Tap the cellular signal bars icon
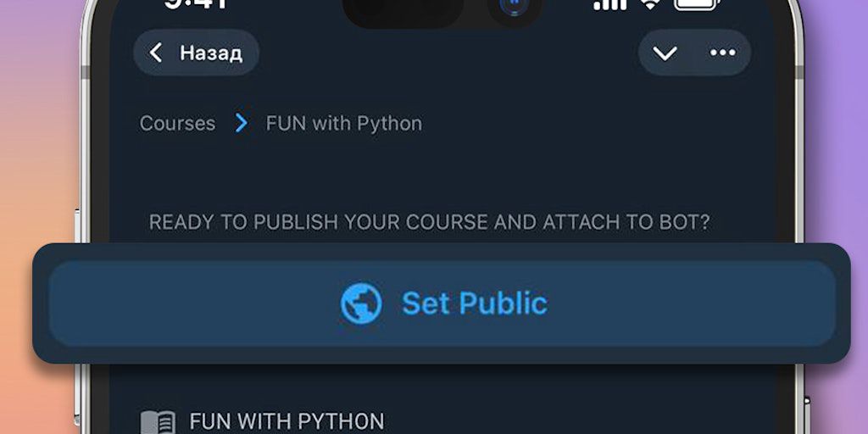The image size is (868, 434). 609,4
